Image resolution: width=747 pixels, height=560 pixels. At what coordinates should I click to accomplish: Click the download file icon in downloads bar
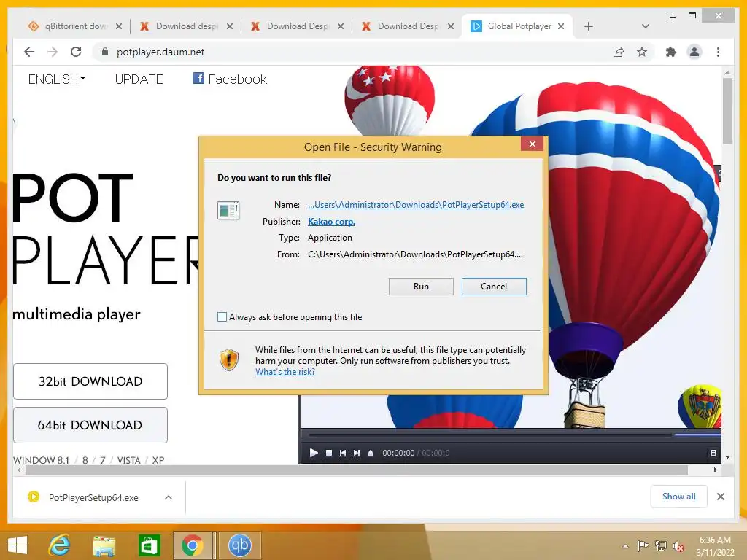point(34,497)
